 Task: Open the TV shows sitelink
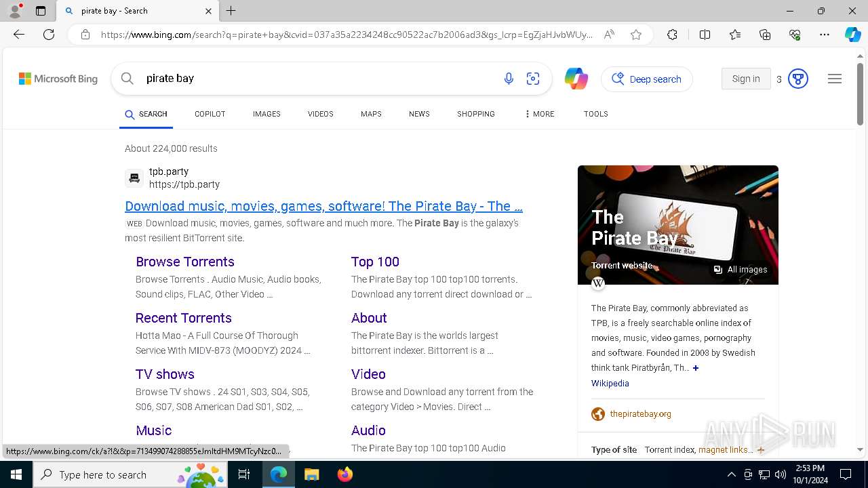[x=165, y=374]
